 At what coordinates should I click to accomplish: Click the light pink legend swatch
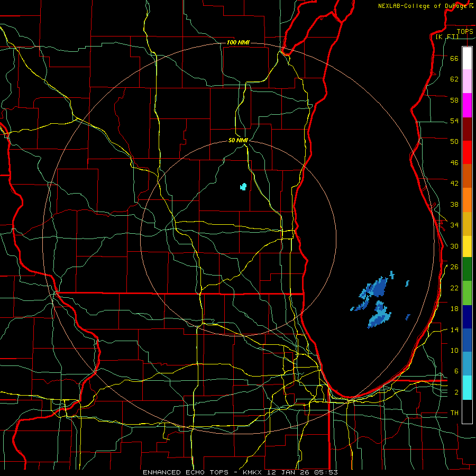467,81
